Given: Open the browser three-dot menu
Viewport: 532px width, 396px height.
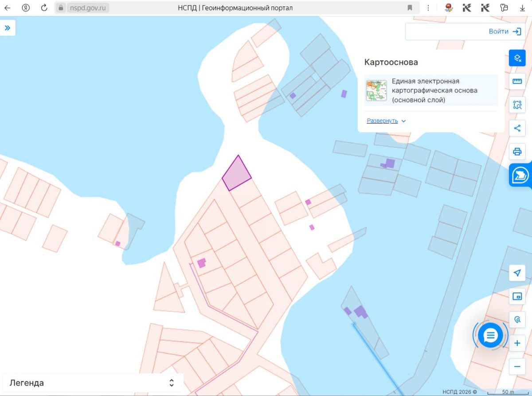Looking at the screenshot, I should click(428, 8).
